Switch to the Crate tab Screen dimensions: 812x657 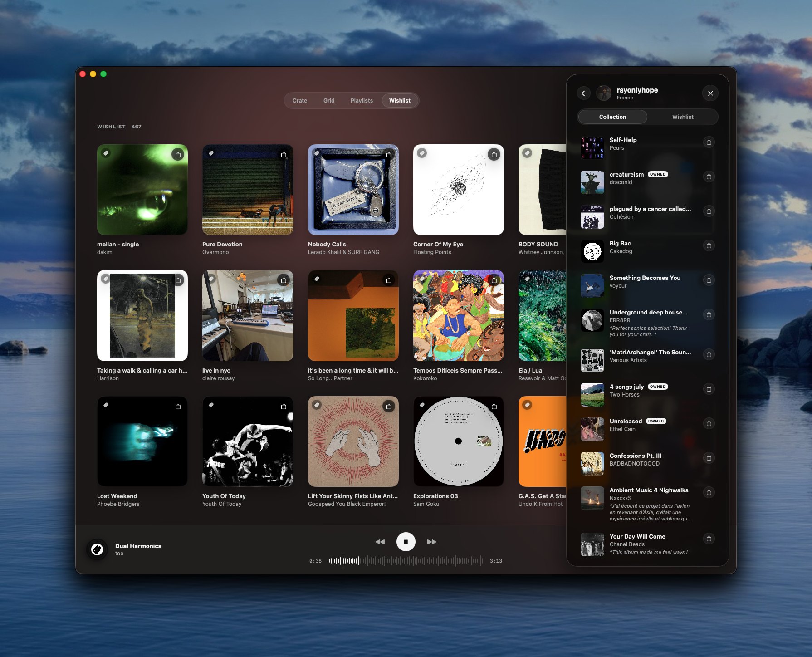[x=300, y=100]
